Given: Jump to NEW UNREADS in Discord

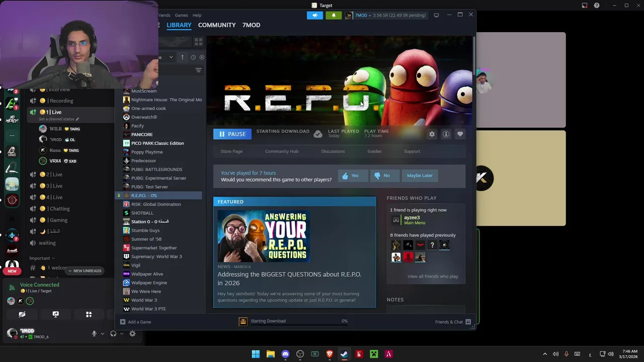Looking at the screenshot, I should click(85, 271).
